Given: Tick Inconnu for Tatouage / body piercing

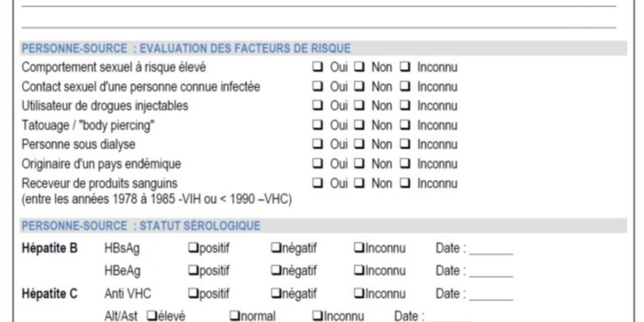Looking at the screenshot, I should coord(405,126).
